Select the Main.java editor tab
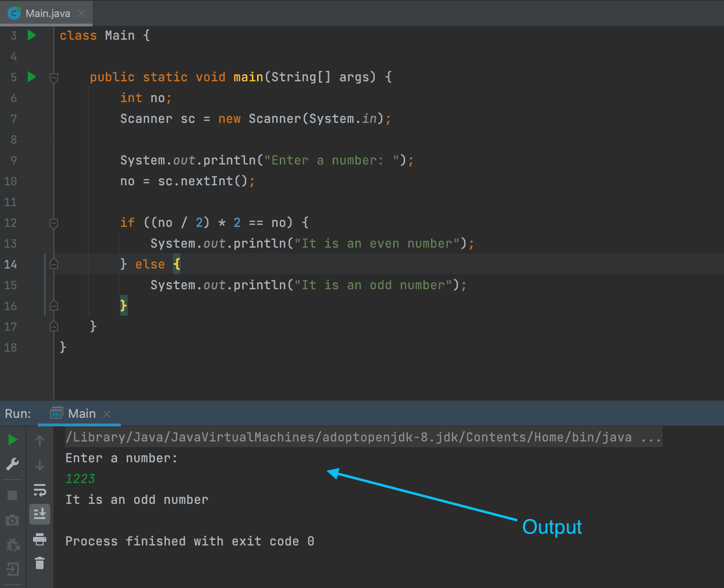724x588 pixels. [x=46, y=13]
